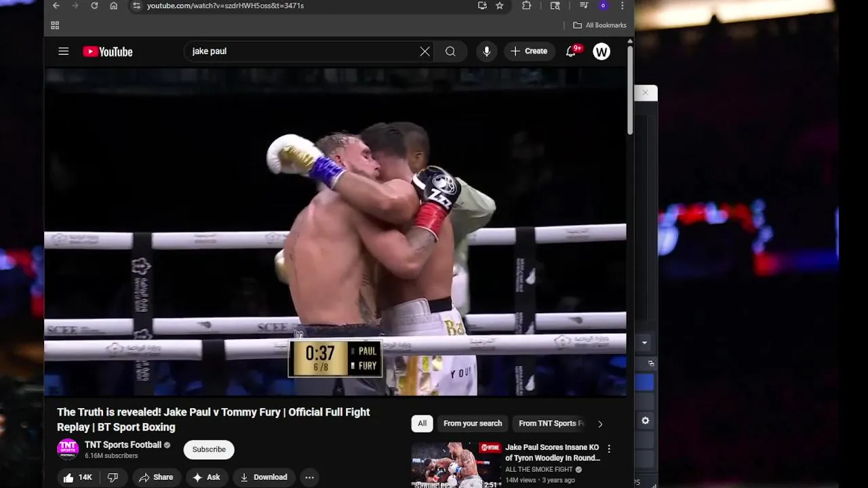Click the install app icon in address bar
Image resolution: width=868 pixels, height=488 pixels.
click(482, 5)
